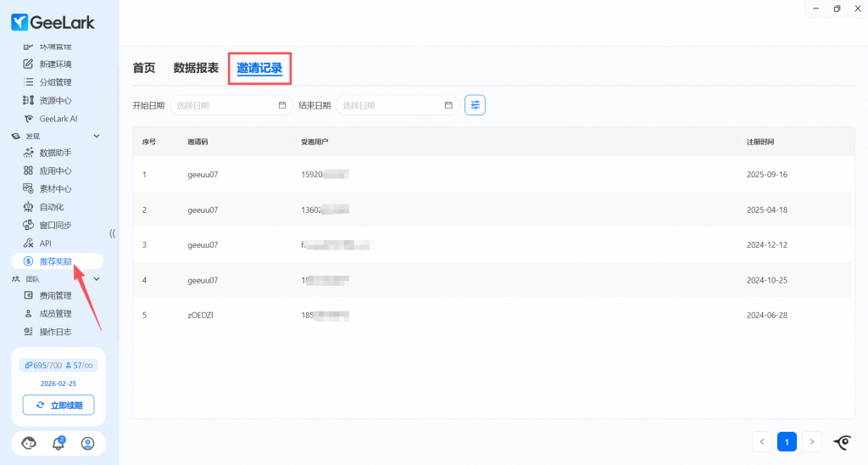868x465 pixels.
Task: Select 成员管理 in the sidebar
Action: (x=55, y=314)
